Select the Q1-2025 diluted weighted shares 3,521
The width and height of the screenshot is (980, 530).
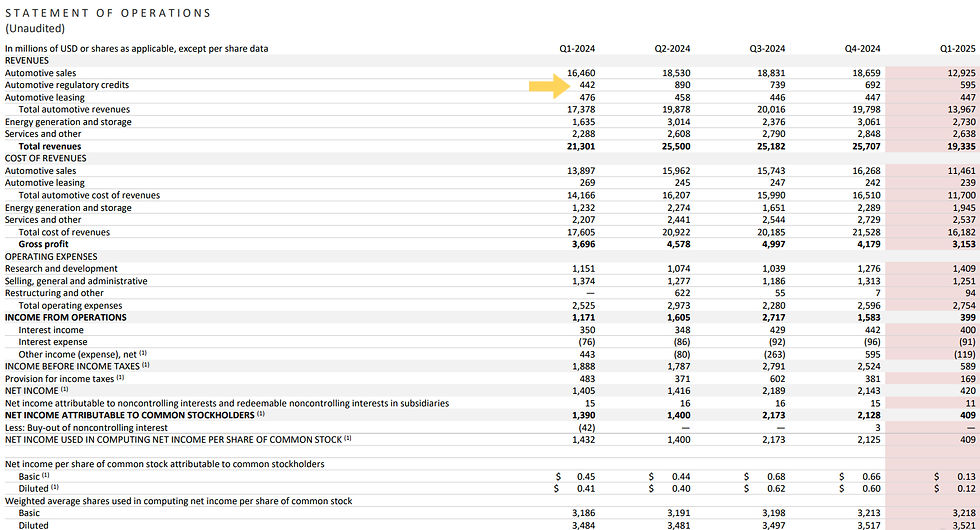964,526
